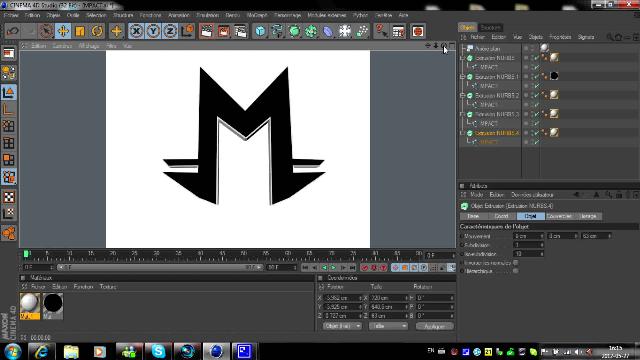Switch to the Objets manager tab
Viewport: 640px width, 360px height.
[468, 27]
